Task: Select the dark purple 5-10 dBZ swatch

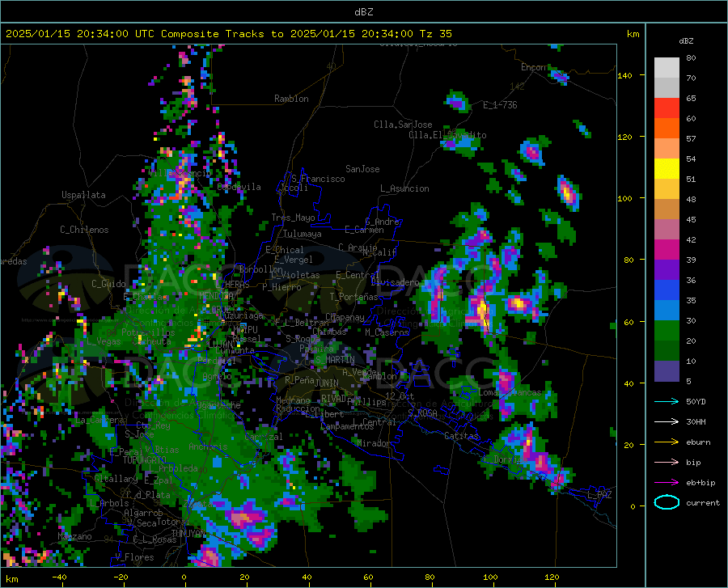Action: (x=667, y=370)
